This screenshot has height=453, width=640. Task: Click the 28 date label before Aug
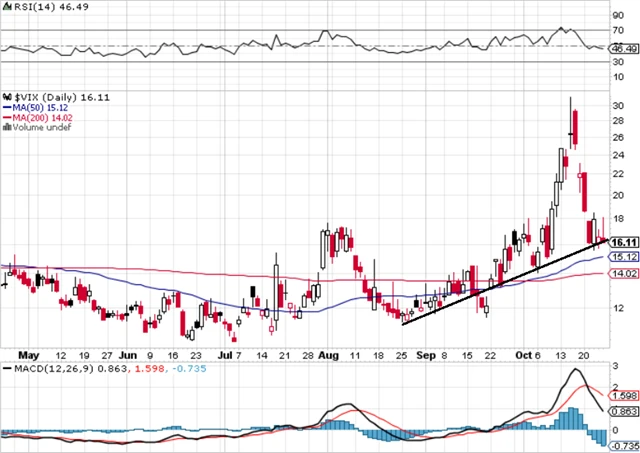click(x=308, y=356)
